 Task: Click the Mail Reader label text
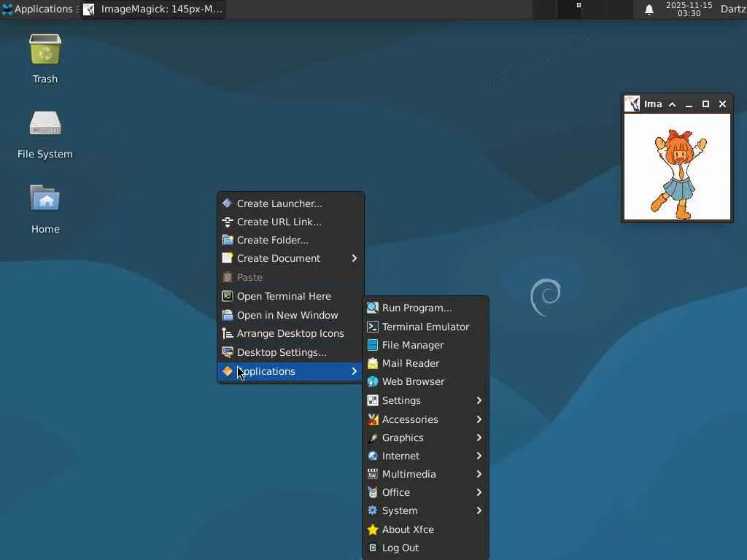tap(411, 363)
